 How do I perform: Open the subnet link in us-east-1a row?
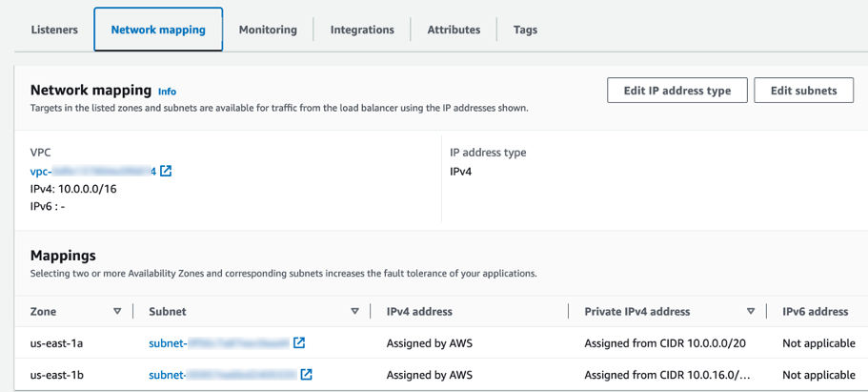click(219, 343)
